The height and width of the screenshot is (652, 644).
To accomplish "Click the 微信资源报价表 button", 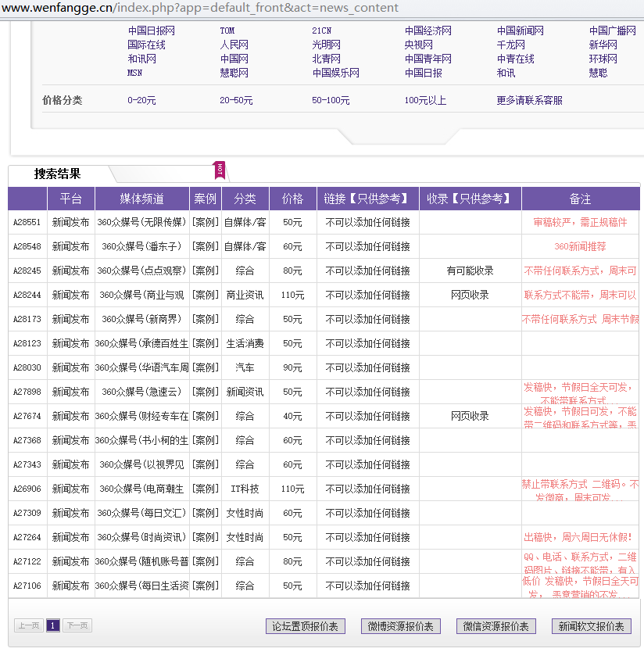I will pyautogui.click(x=496, y=626).
